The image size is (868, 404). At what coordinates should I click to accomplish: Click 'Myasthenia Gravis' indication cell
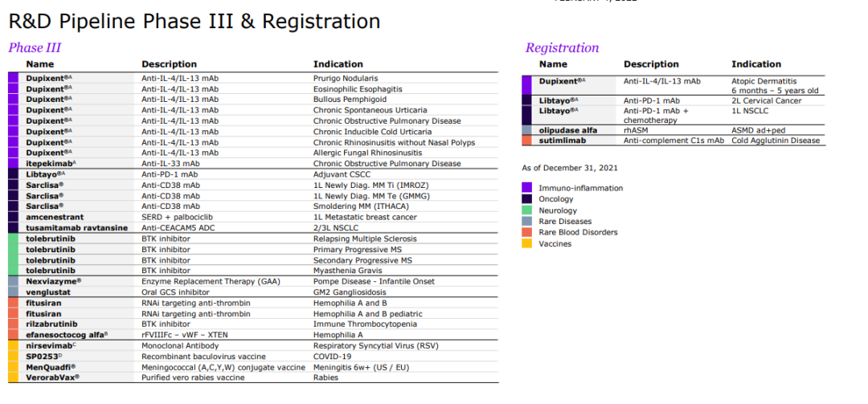pos(348,271)
